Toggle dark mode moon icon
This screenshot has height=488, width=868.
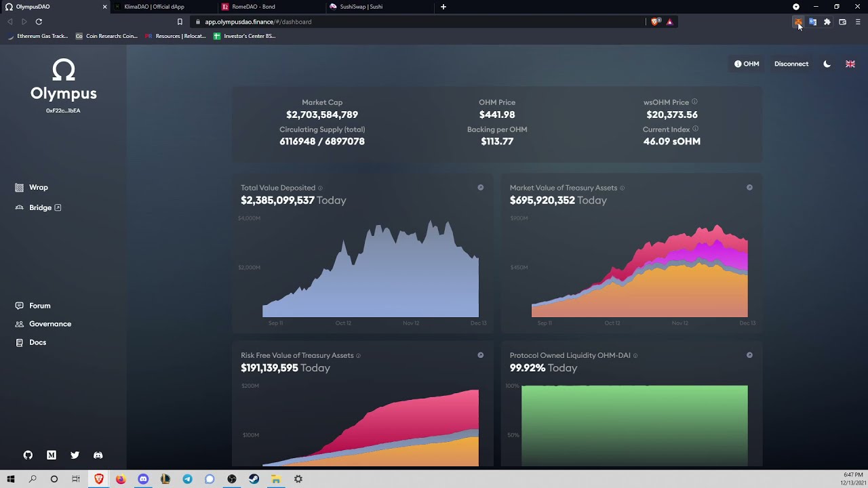point(827,64)
